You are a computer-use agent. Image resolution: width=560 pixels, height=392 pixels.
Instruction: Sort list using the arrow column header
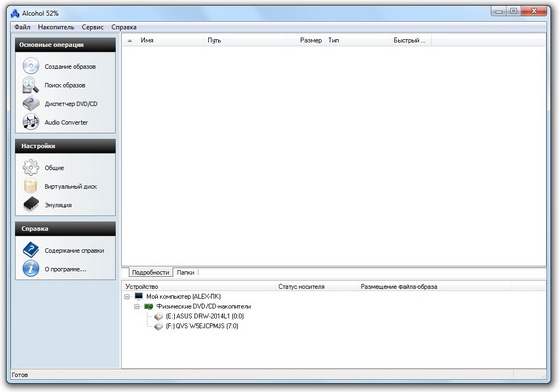click(x=130, y=41)
